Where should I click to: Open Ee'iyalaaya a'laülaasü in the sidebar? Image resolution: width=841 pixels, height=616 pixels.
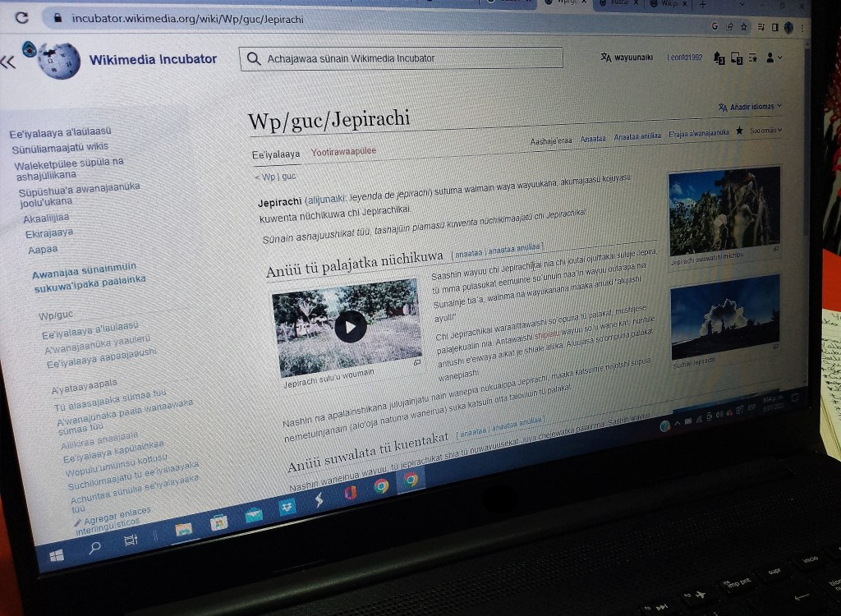click(60, 132)
